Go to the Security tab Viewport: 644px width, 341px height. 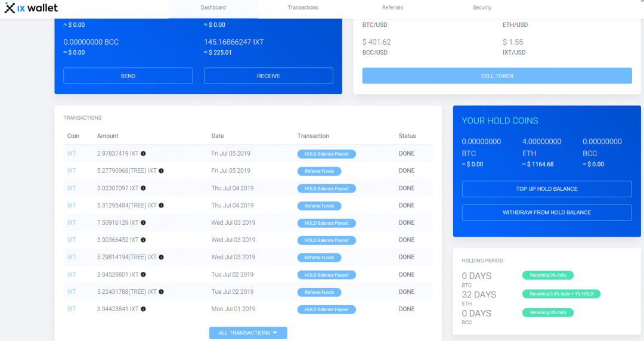coord(482,8)
